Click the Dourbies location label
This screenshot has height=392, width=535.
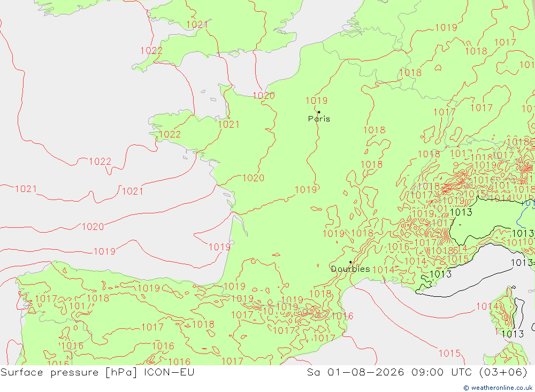click(350, 269)
